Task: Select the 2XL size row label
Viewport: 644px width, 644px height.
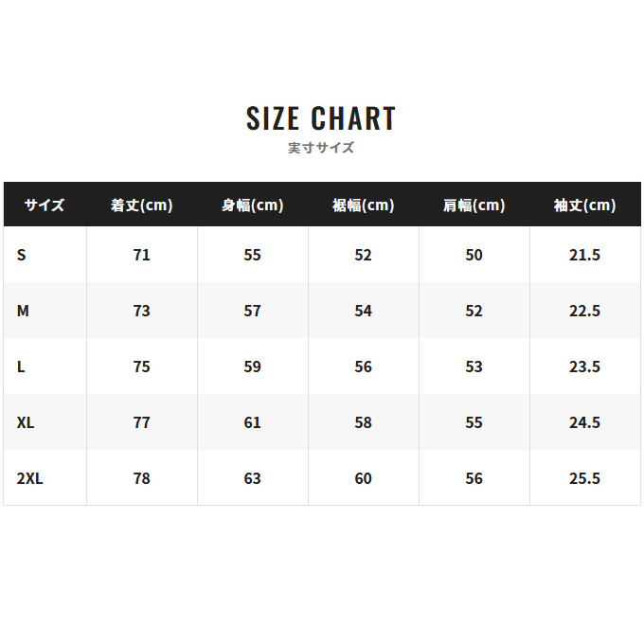Action: (x=30, y=478)
